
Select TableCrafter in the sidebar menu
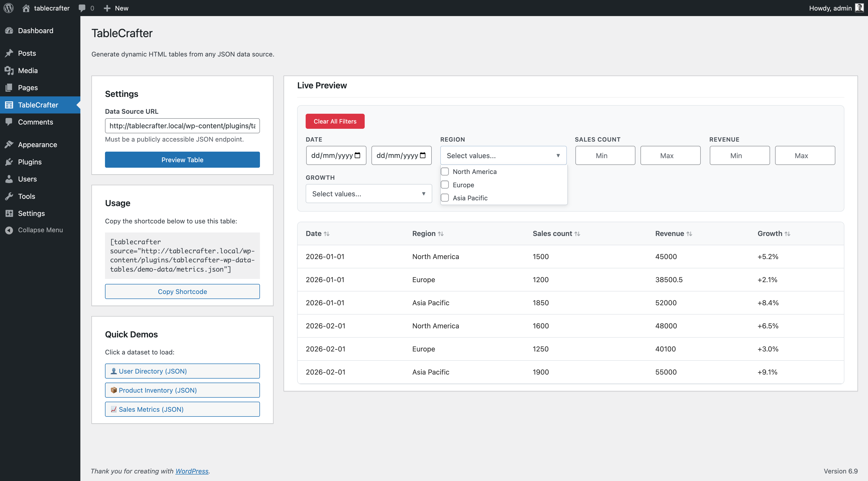click(38, 105)
